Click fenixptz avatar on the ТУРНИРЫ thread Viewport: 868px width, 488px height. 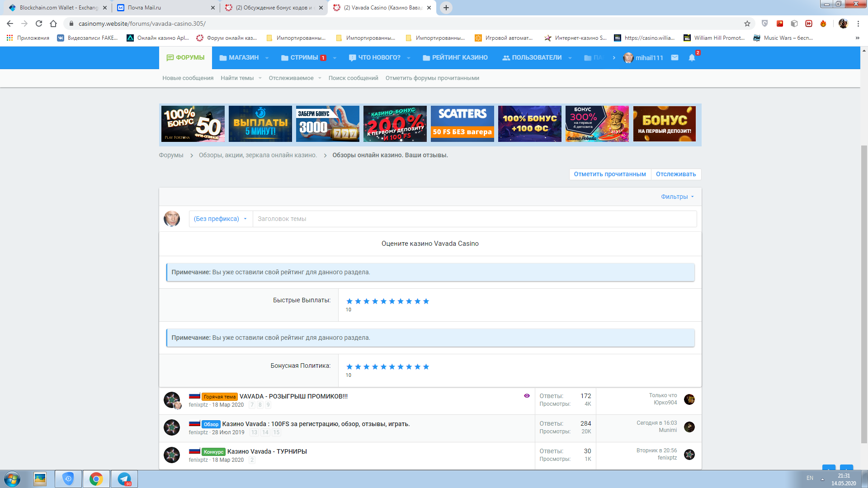(689, 455)
